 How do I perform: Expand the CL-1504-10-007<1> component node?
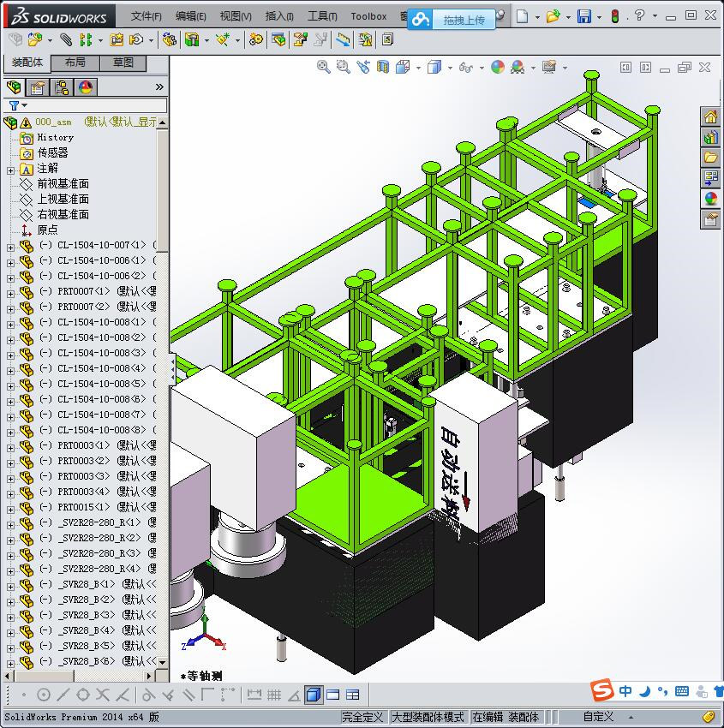tap(10, 248)
